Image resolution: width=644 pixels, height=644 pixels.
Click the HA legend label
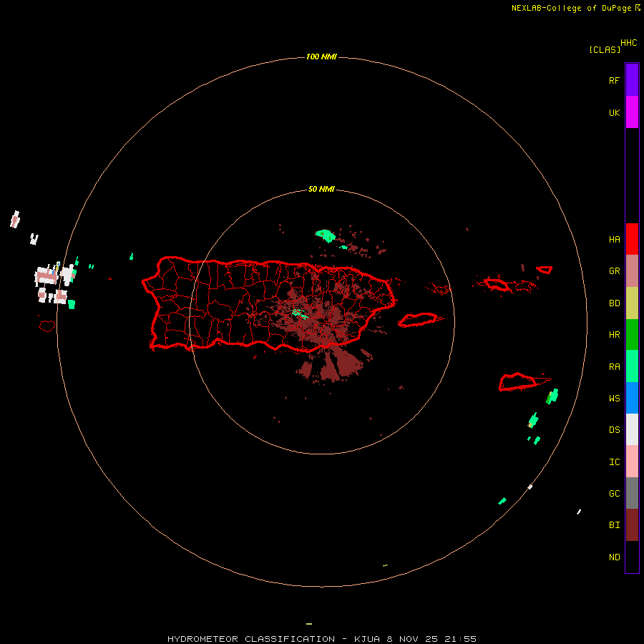point(614,240)
